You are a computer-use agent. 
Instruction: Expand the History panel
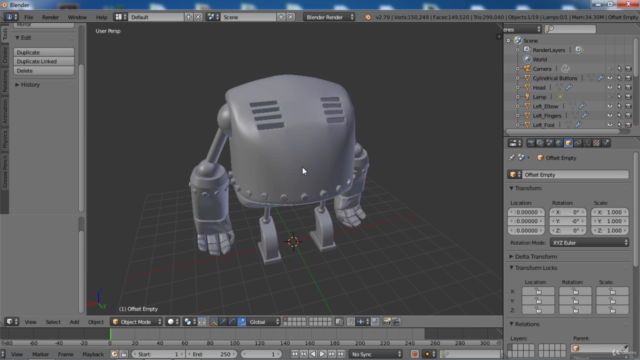pos(28,84)
